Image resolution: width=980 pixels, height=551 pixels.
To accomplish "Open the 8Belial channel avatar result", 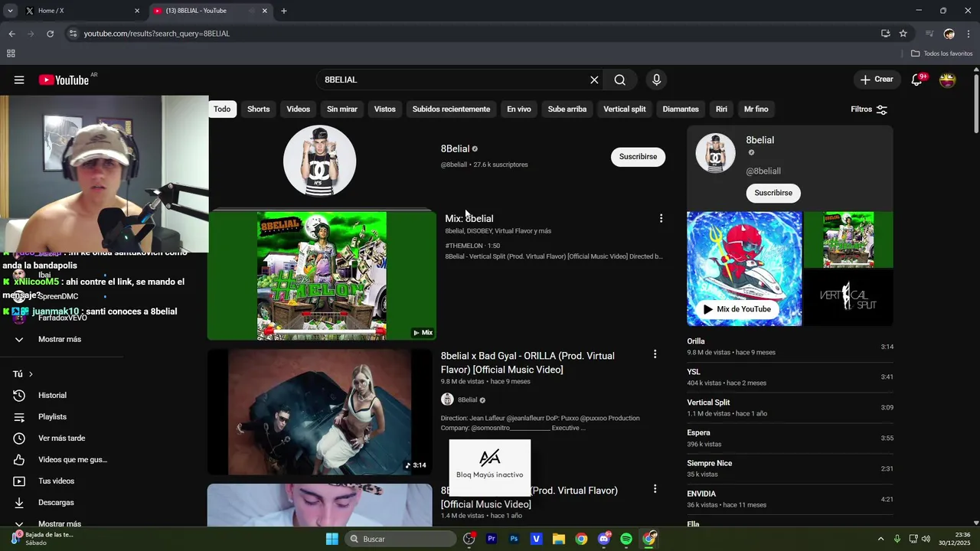I will (x=320, y=161).
